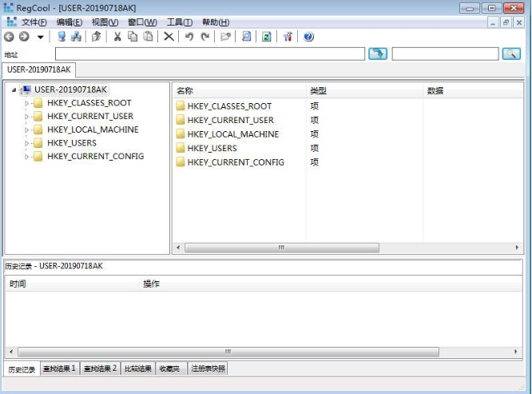Click the blue Help question icon
Screen dimensions: 532x394
(308, 37)
